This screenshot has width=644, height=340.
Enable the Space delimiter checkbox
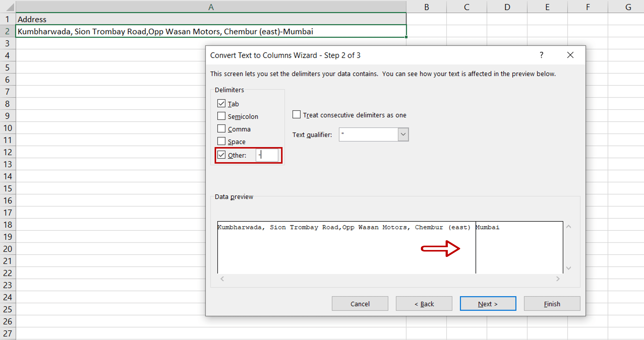221,141
